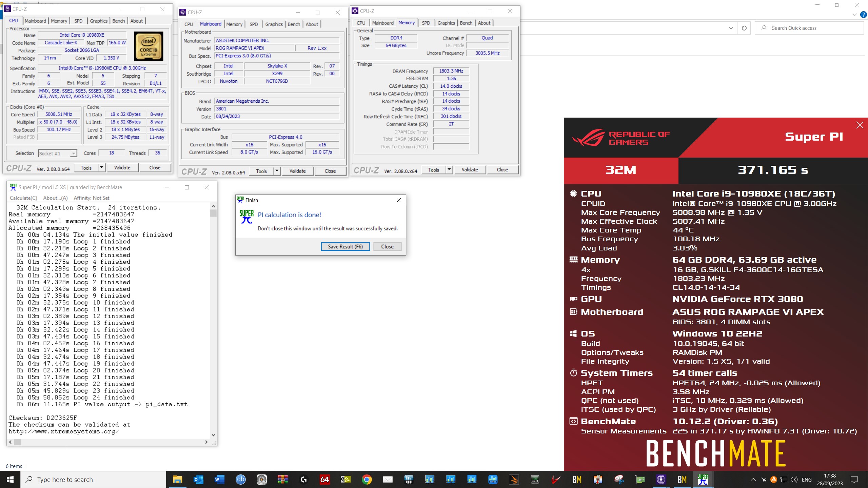Click Validate in Memory CPU-Z window
868x488 pixels.
point(470,169)
